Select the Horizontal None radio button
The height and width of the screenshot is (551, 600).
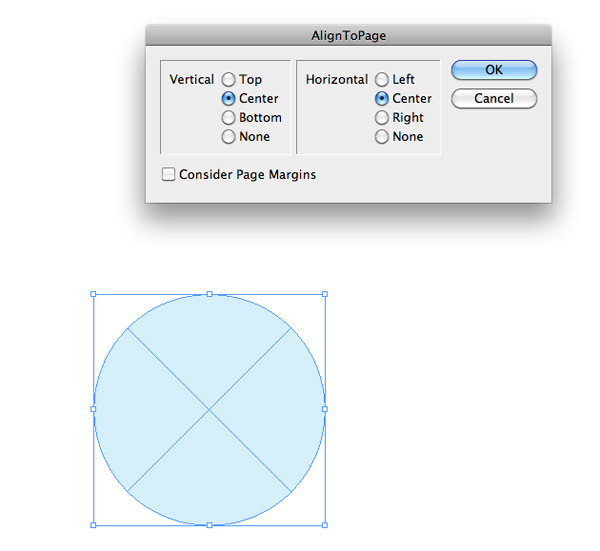point(382,137)
